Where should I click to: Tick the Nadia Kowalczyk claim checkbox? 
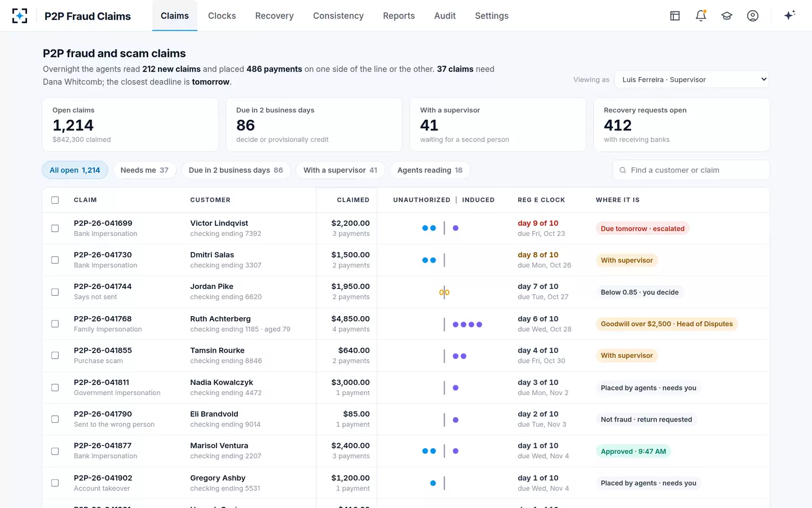pyautogui.click(x=55, y=387)
